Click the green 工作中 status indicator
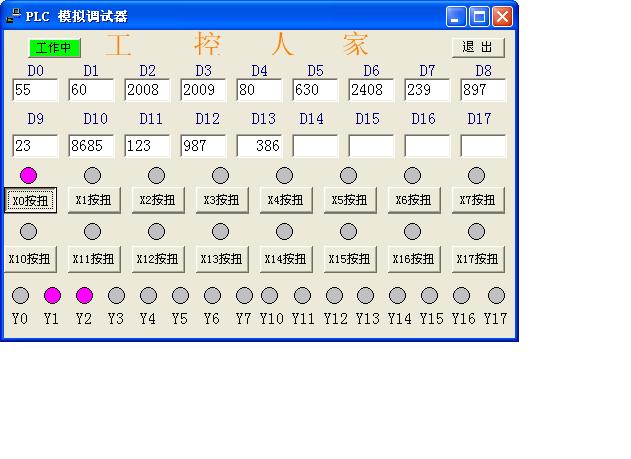 (54, 47)
